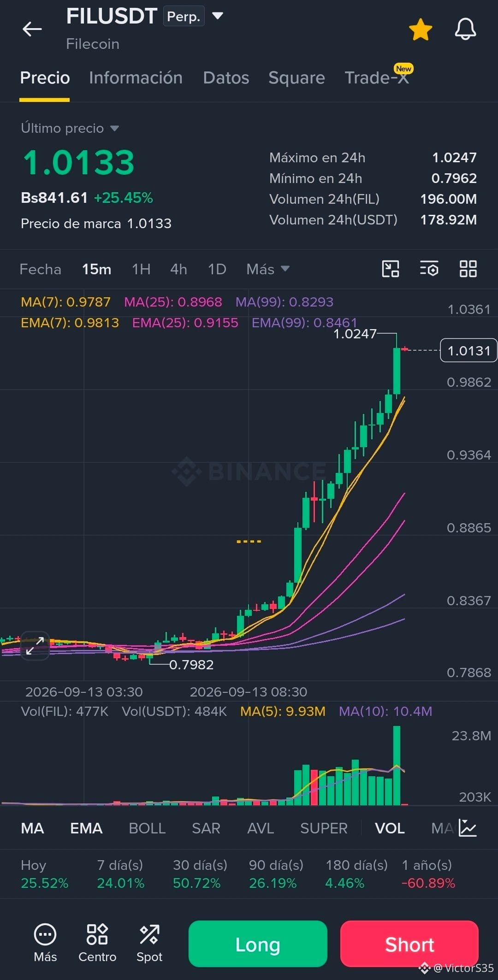Toggle the favorite star for FILUSDT
Viewport: 498px width, 980px height.
point(421,30)
